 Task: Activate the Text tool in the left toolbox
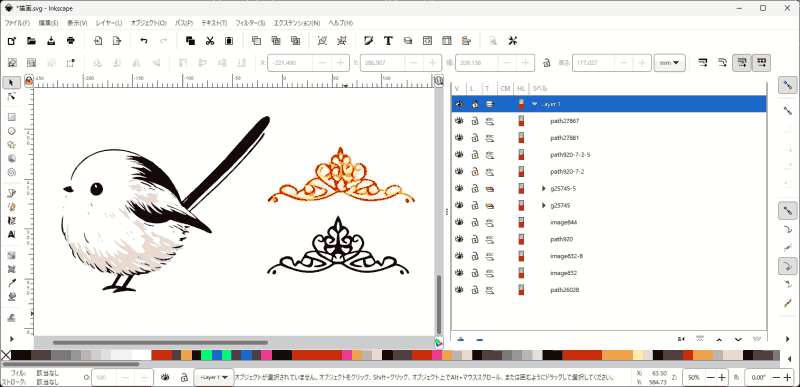pos(12,235)
